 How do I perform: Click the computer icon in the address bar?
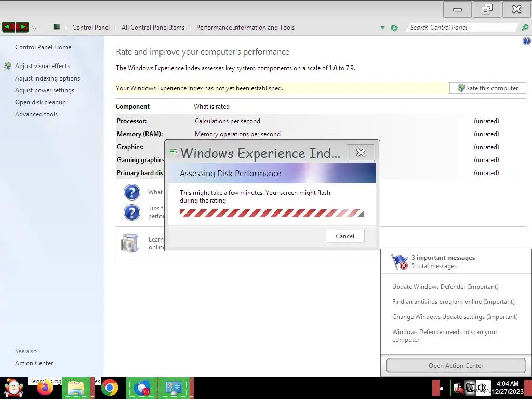point(57,27)
